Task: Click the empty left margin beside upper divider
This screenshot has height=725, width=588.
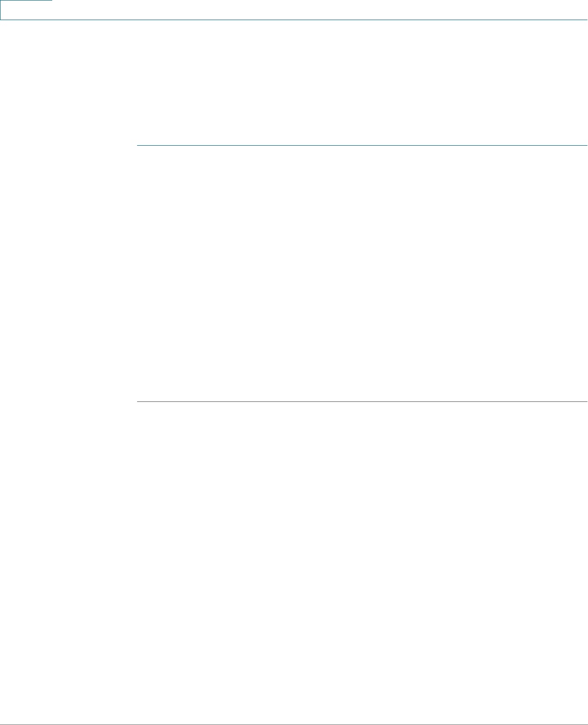Action: pyautogui.click(x=68, y=145)
